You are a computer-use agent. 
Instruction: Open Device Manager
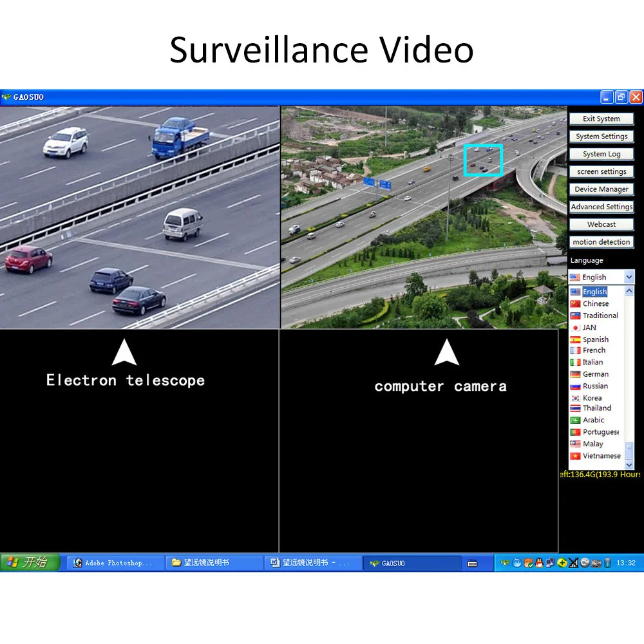tap(601, 189)
